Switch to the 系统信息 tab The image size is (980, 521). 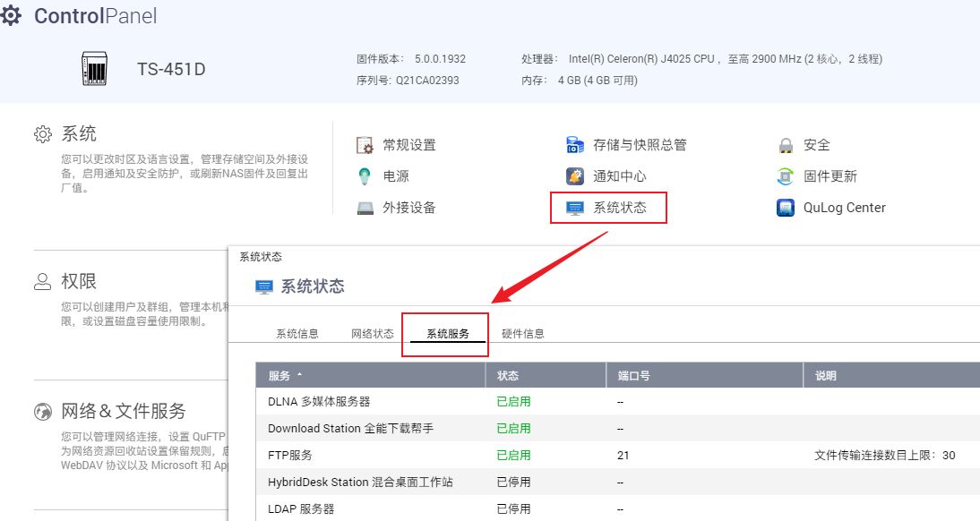pos(297,334)
